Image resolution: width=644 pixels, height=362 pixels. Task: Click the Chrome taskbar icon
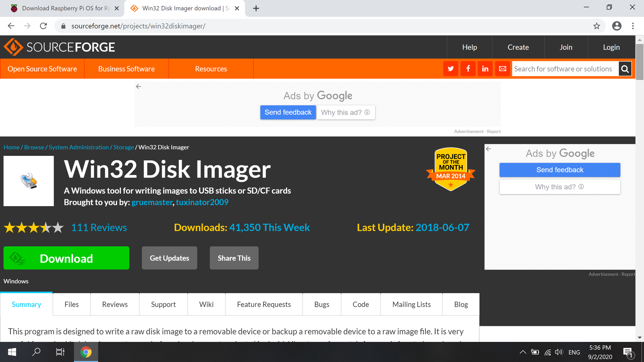tap(86, 352)
